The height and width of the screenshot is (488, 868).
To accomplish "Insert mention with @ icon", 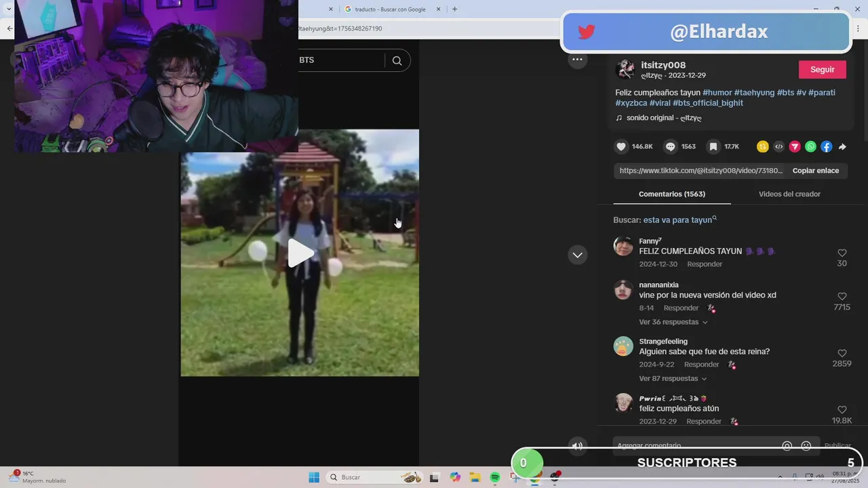I will click(x=787, y=446).
